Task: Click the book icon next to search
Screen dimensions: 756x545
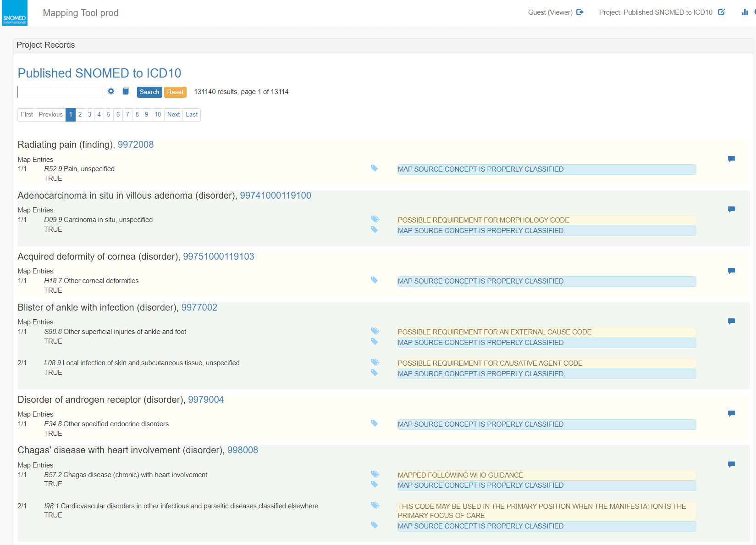Action: click(x=126, y=91)
